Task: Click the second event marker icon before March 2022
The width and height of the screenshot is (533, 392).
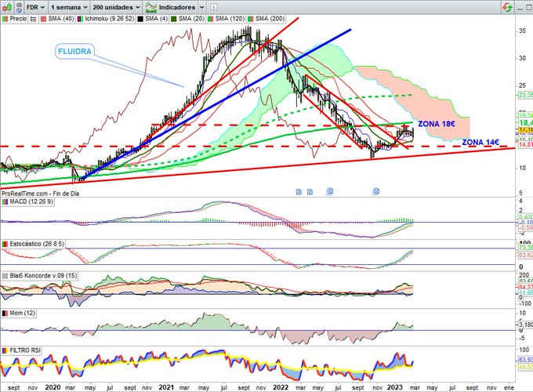Action: tap(310, 192)
